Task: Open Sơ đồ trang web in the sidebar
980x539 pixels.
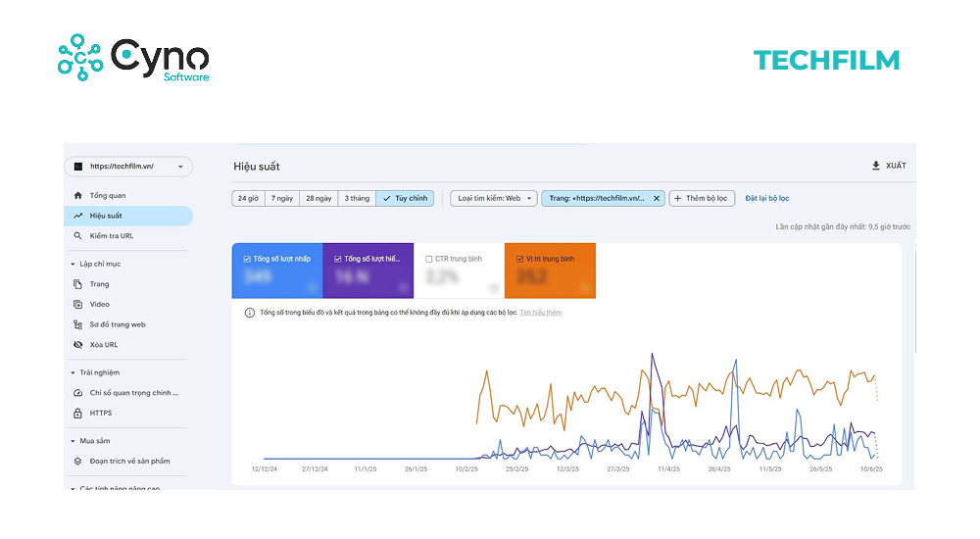Action: (128, 324)
